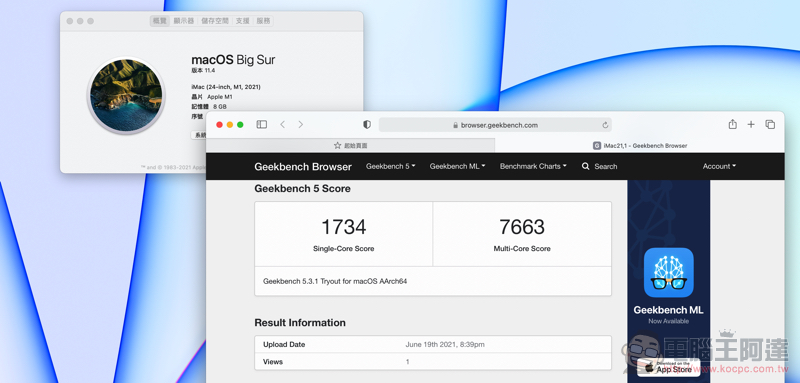The height and width of the screenshot is (383, 800).
Task: Open the privacy shield report icon
Action: coord(367,124)
